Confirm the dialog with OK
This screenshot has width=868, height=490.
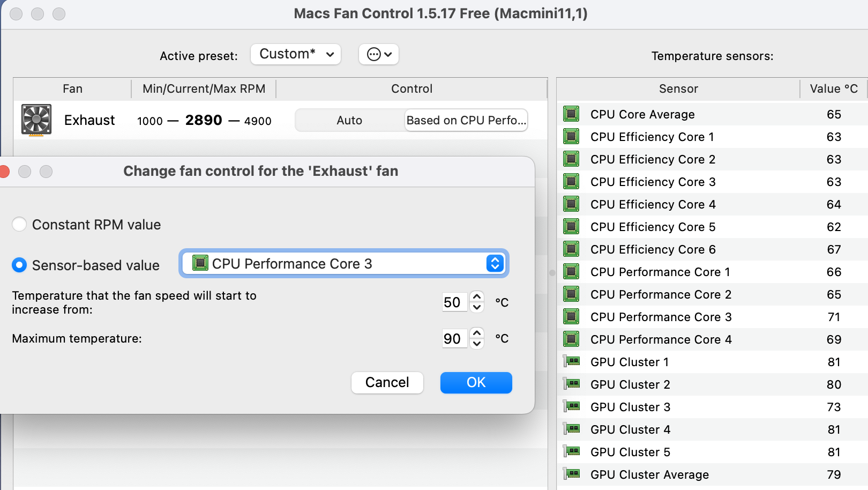point(476,383)
